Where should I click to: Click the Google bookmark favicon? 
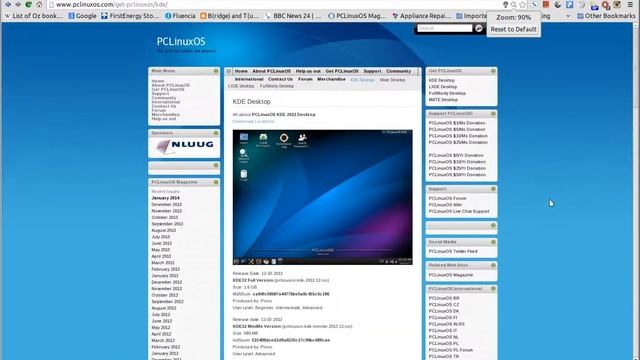(x=71, y=16)
